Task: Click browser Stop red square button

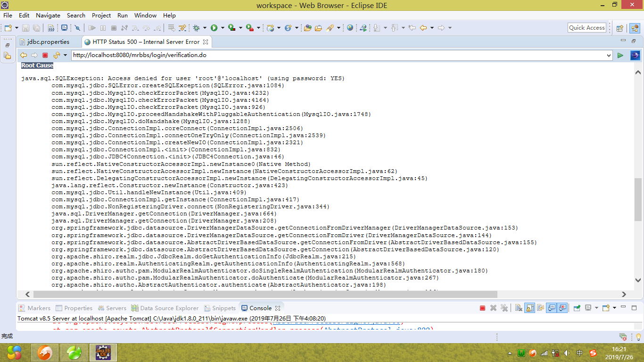Action: click(x=45, y=55)
